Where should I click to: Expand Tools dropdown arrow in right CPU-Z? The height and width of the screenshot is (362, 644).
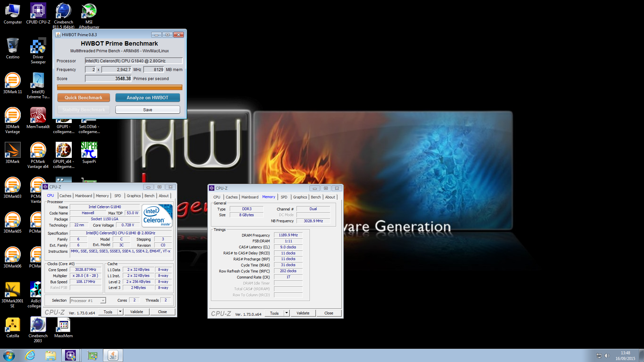point(286,313)
